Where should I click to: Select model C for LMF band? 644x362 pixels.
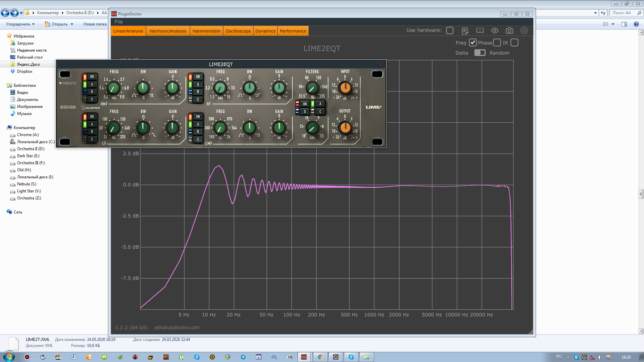[198, 139]
